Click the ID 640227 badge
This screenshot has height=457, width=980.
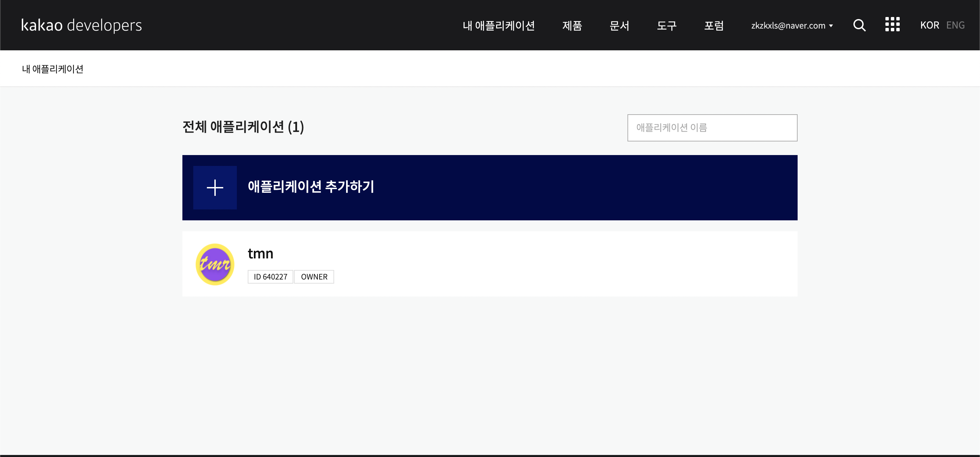click(270, 277)
